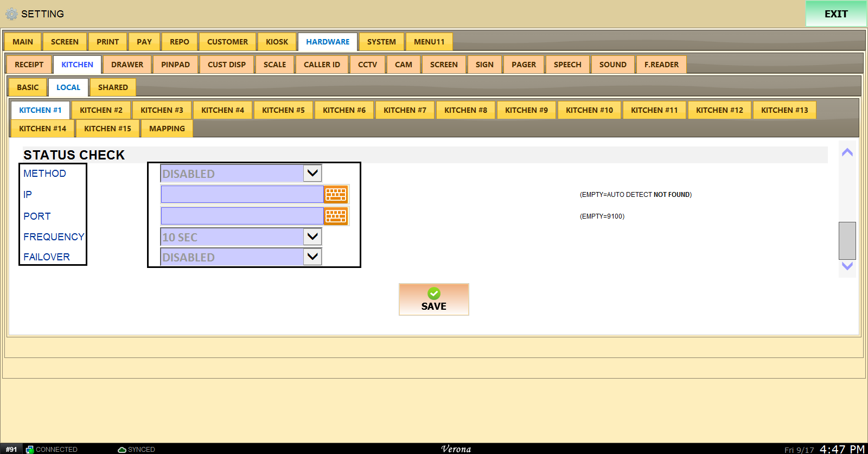Click the EXIT button
This screenshot has width=868, height=454.
click(836, 14)
